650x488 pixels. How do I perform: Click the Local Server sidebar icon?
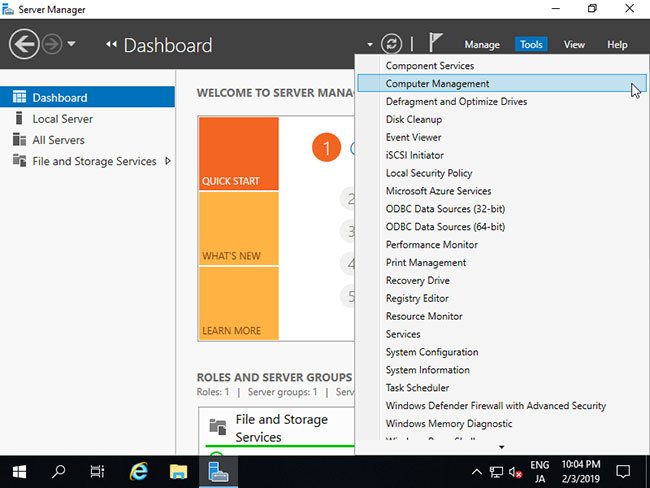tap(19, 118)
